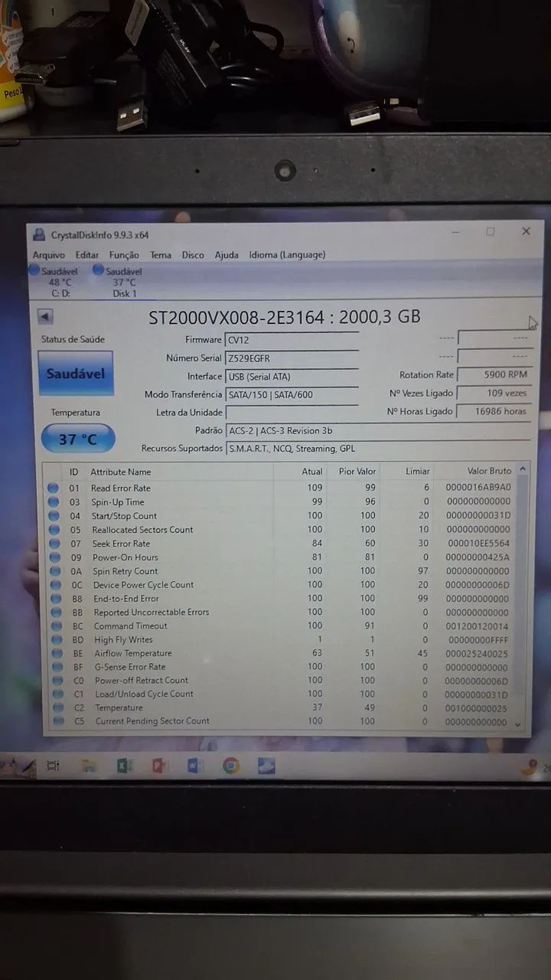Click the empty Letra da Unidade field
Image resolution: width=551 pixels, height=980 pixels.
[292, 413]
